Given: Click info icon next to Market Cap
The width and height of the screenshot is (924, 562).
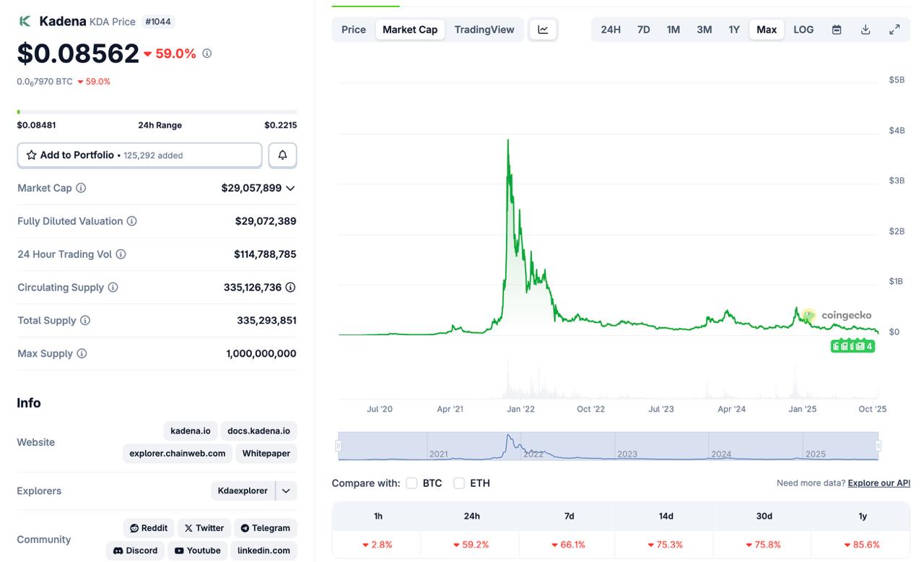Looking at the screenshot, I should (x=81, y=188).
